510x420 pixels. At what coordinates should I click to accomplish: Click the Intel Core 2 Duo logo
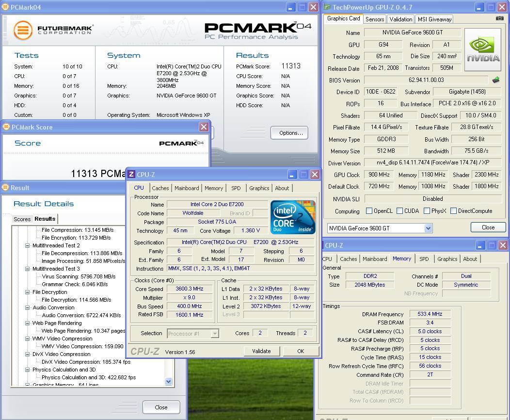point(293,217)
